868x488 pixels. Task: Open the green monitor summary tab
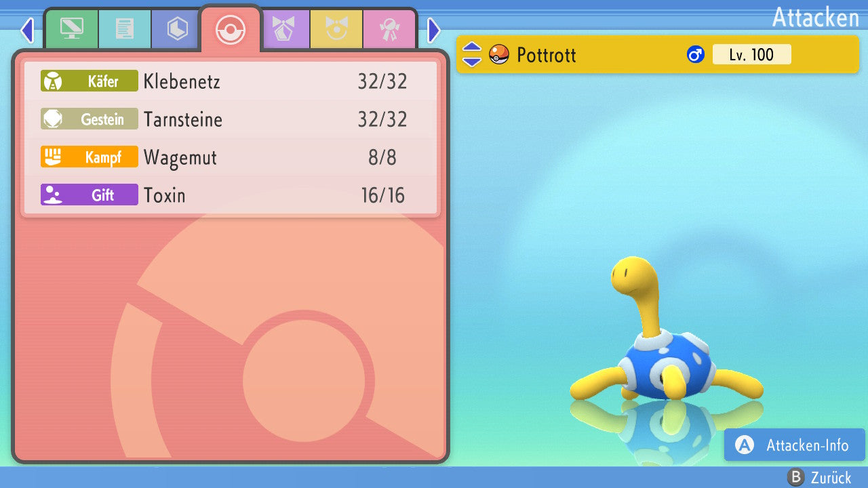pyautogui.click(x=71, y=28)
